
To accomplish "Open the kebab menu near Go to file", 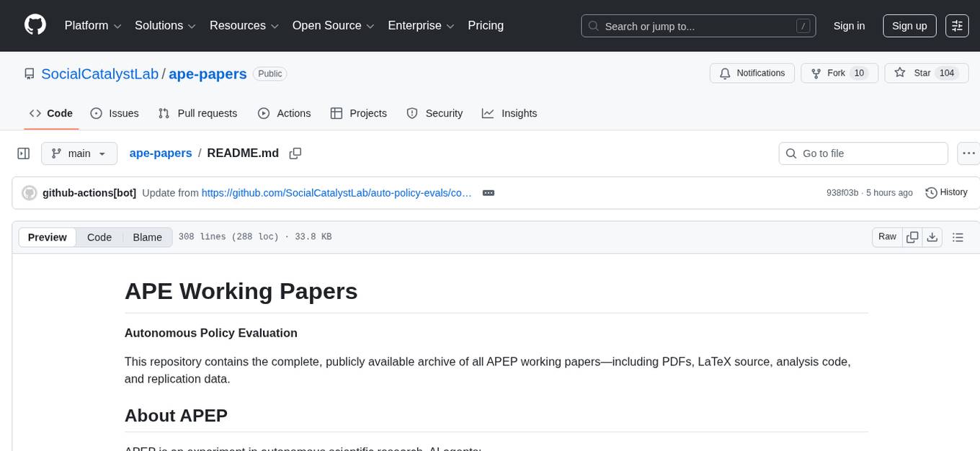I will coord(968,153).
